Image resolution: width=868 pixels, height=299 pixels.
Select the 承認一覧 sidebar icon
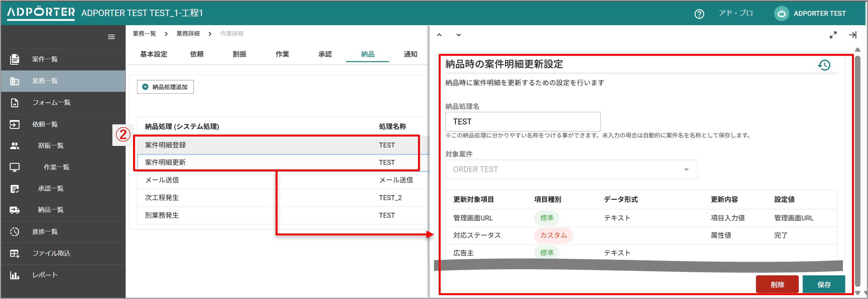pyautogui.click(x=14, y=188)
